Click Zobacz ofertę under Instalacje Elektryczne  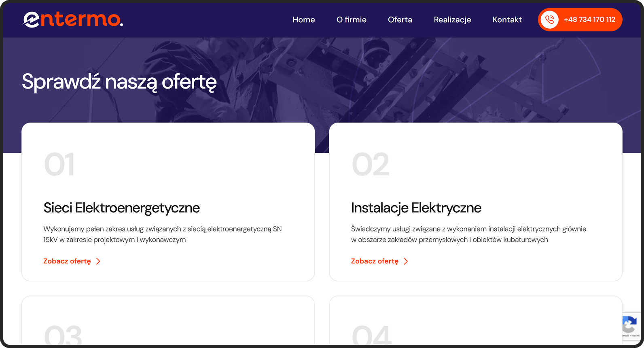(375, 261)
